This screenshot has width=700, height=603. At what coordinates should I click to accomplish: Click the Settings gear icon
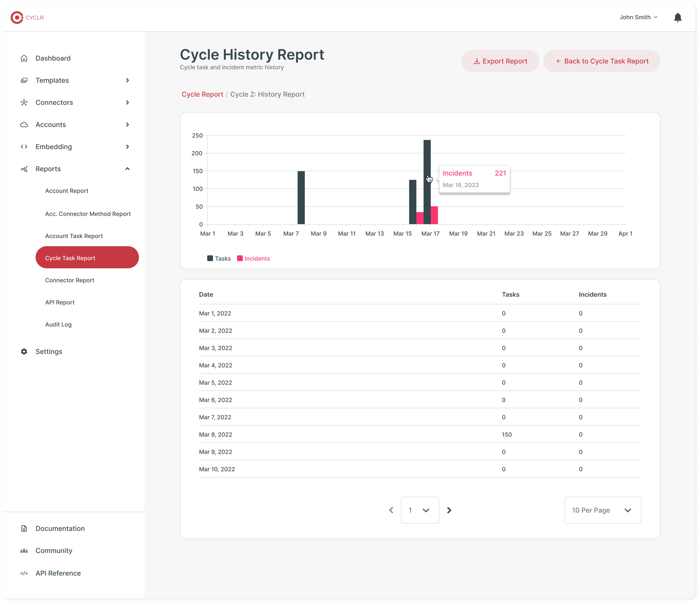(x=24, y=351)
